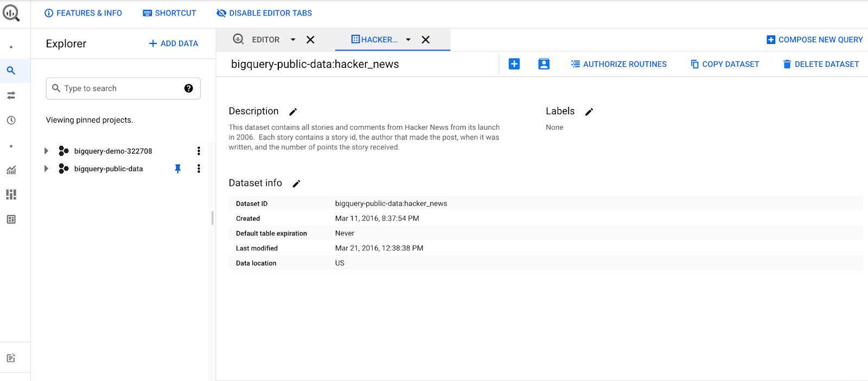The image size is (868, 381).
Task: Unpin the bigquery-public-data project
Action: (x=177, y=169)
